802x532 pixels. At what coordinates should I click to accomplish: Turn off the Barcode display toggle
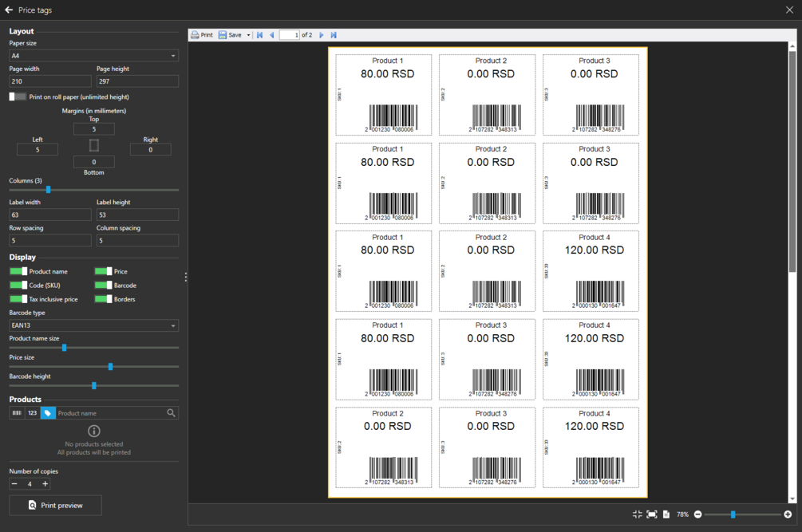103,286
